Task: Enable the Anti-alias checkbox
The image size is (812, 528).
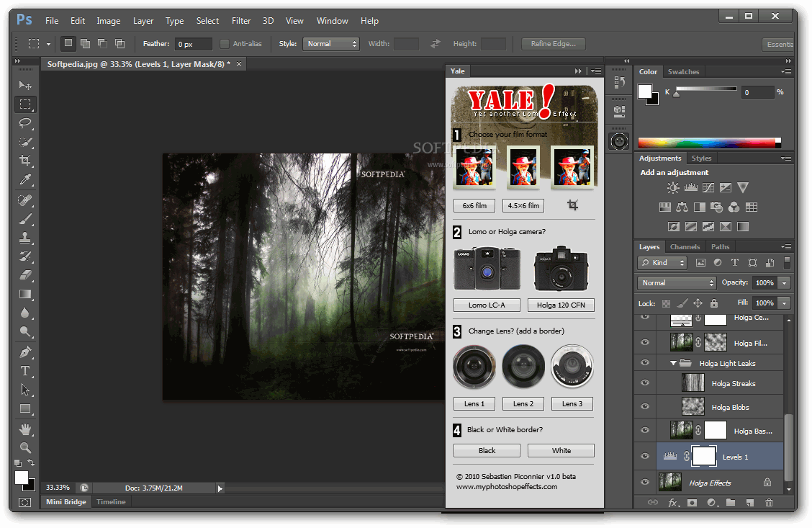Action: click(224, 44)
